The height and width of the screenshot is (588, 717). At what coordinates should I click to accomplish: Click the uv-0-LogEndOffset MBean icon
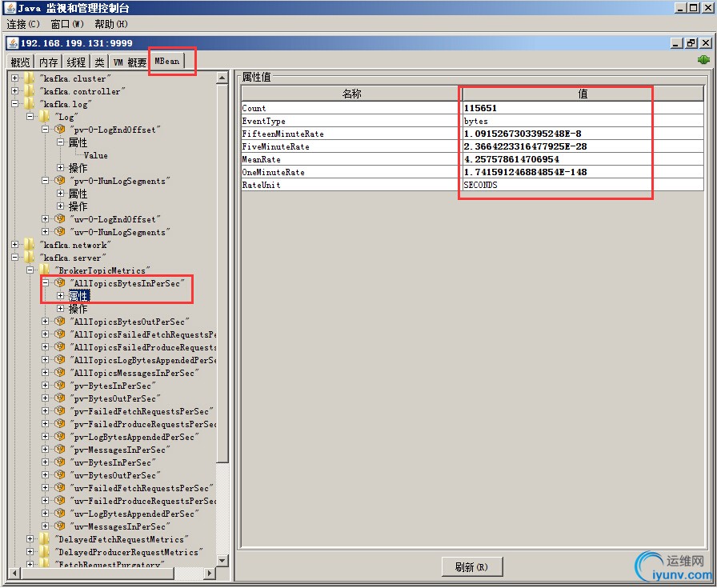59,219
